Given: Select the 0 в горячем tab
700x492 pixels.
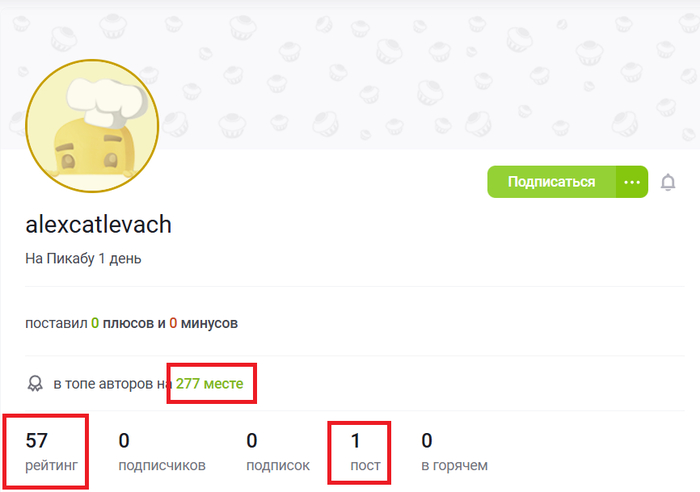Looking at the screenshot, I should (x=454, y=452).
